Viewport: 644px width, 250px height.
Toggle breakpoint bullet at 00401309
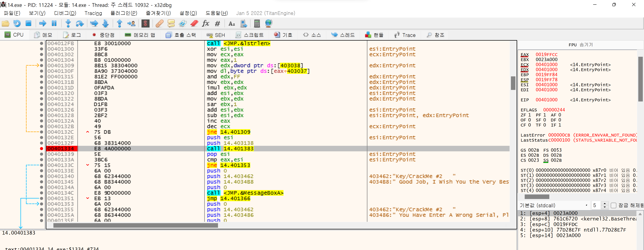[x=41, y=65]
